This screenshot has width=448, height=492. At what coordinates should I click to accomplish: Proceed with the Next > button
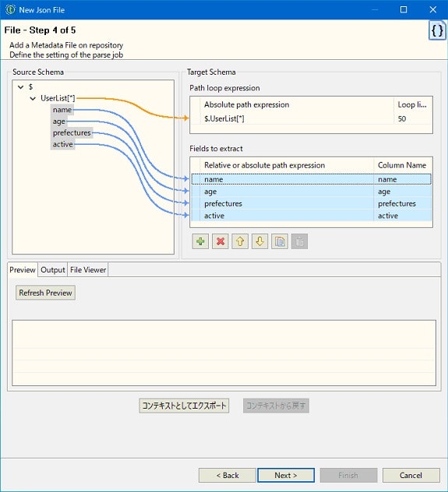point(286,476)
